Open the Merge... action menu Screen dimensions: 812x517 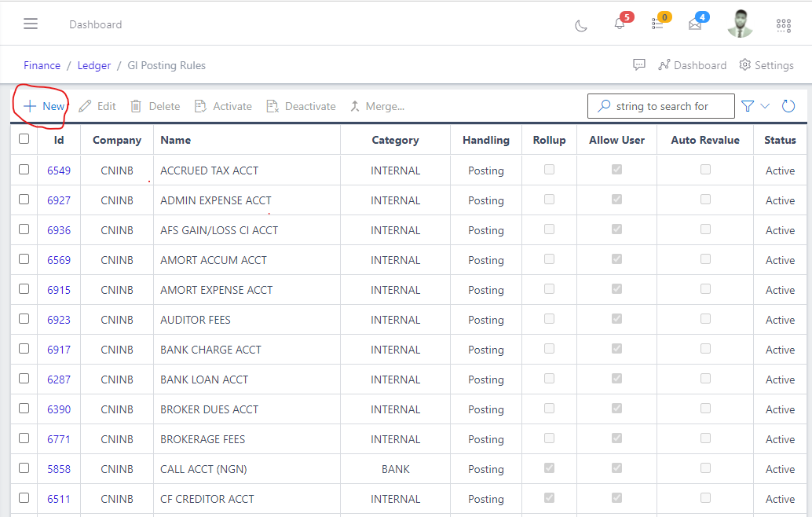tap(377, 106)
